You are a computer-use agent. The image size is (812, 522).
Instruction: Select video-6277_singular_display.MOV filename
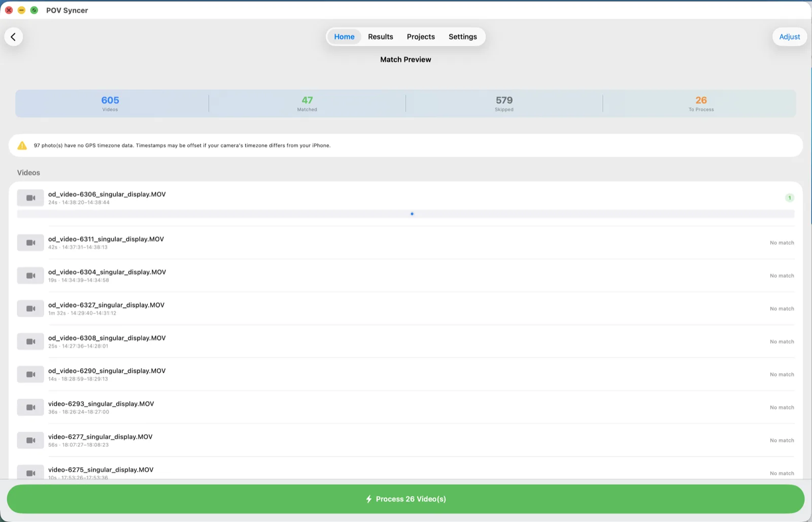pos(100,437)
